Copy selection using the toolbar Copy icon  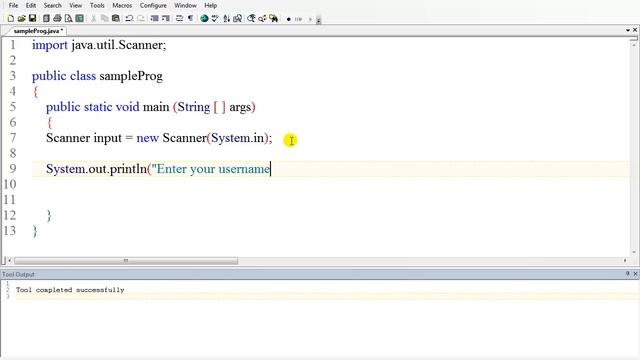104,18
